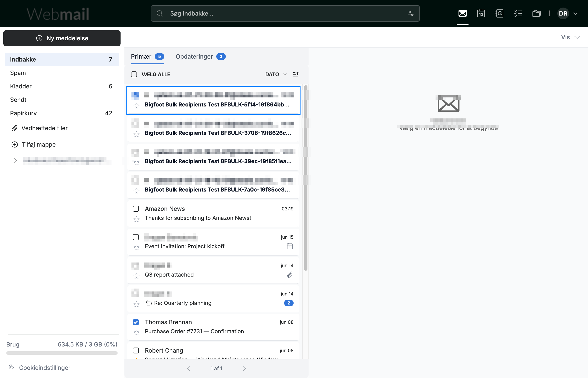The image size is (588, 378).
Task: Open the Kladder folder
Action: 62,86
